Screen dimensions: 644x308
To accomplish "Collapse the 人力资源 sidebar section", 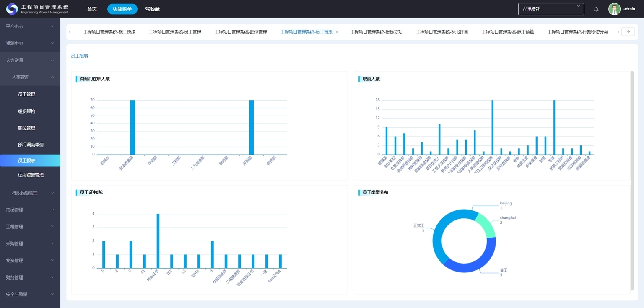I will (x=30, y=60).
